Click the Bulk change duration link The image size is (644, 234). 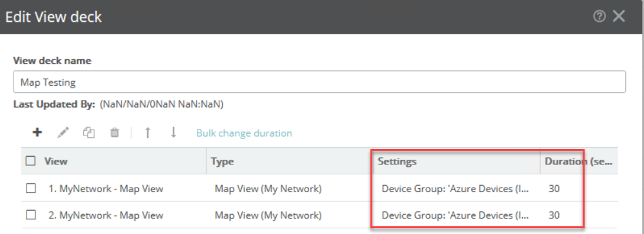coord(244,133)
